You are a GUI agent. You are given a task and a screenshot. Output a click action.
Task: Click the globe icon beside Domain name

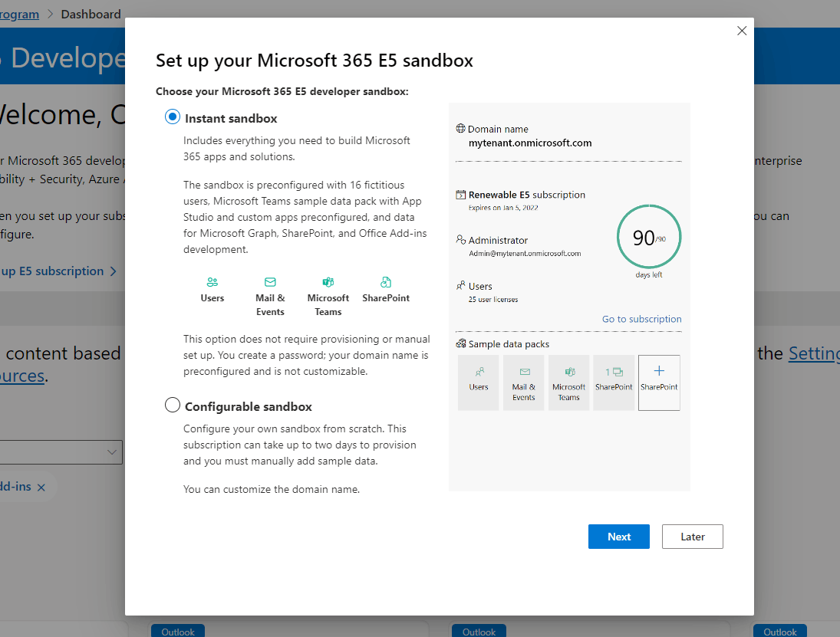coord(460,129)
